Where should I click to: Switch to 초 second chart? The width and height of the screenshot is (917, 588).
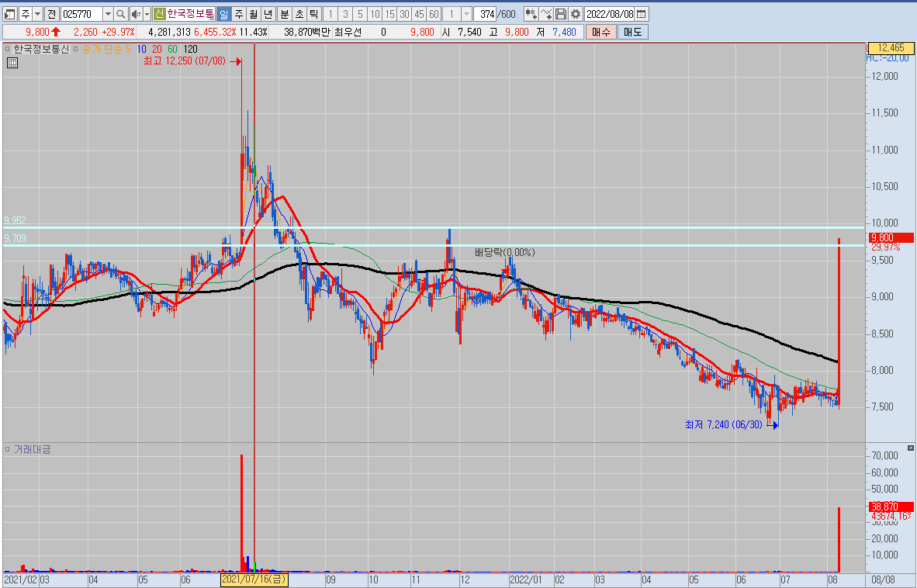(x=299, y=14)
